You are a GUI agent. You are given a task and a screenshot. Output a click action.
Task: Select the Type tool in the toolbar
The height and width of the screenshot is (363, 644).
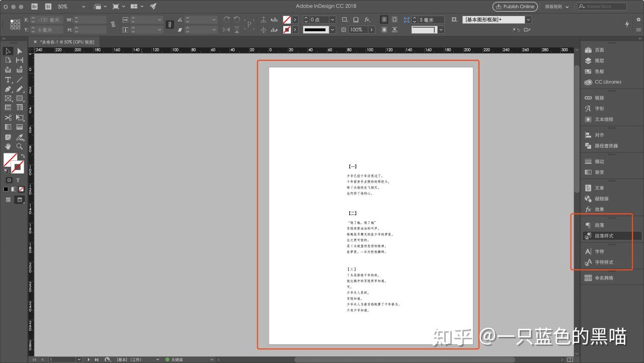tap(8, 80)
